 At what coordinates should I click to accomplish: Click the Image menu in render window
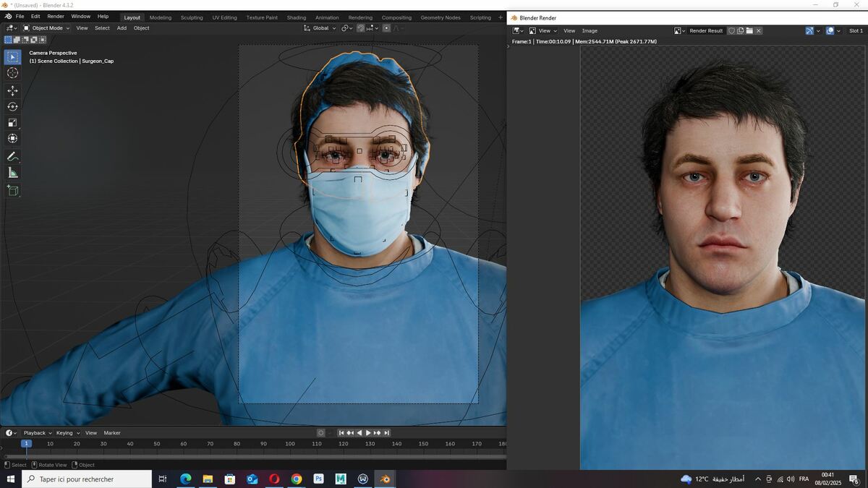(590, 30)
